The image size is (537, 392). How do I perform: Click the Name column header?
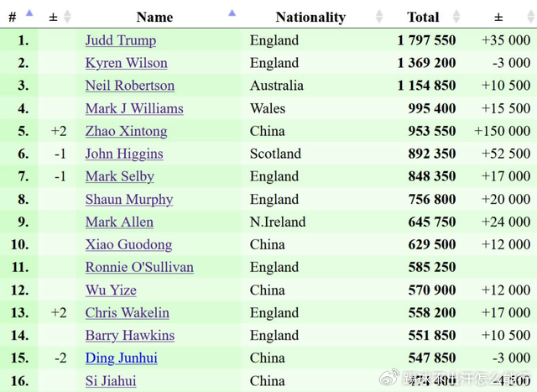click(x=154, y=17)
